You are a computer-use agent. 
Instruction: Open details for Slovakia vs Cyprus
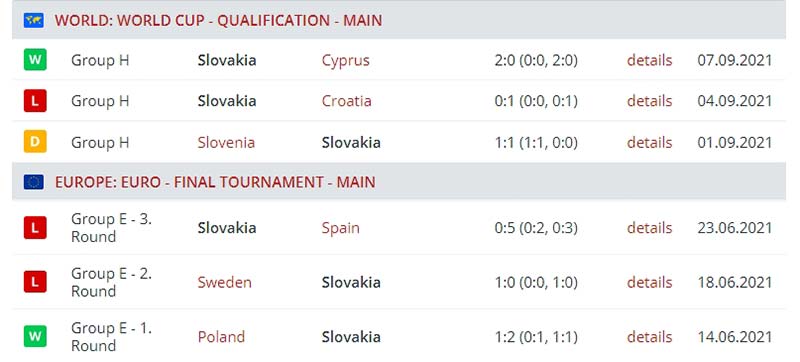[649, 60]
